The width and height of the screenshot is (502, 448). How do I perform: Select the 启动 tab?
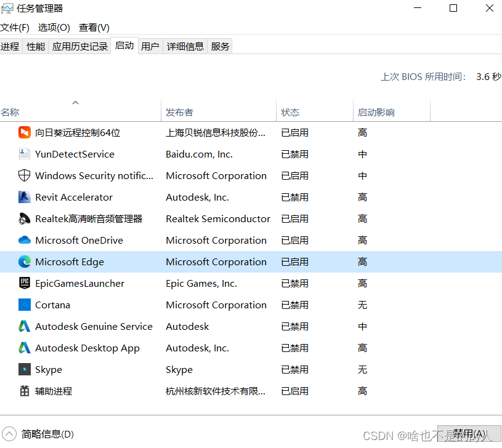(124, 46)
